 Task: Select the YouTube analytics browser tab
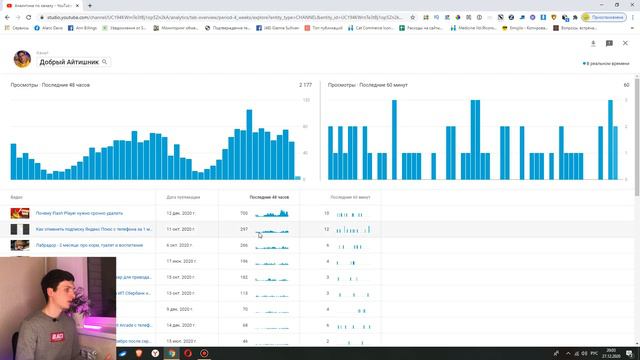42,6
